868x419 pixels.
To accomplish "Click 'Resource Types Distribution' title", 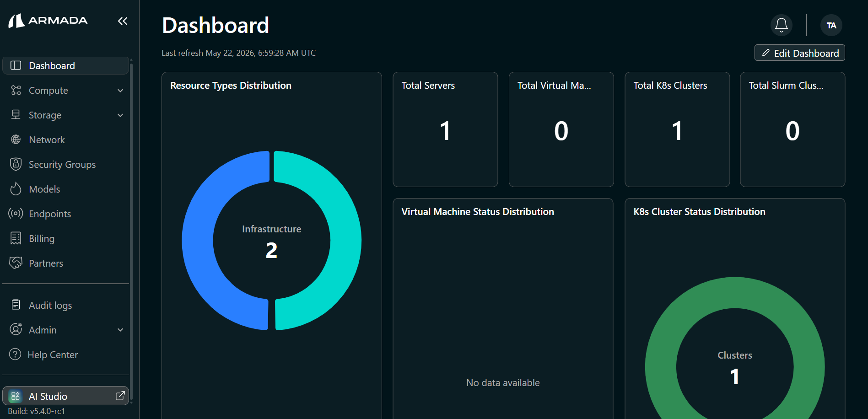I will coord(231,86).
